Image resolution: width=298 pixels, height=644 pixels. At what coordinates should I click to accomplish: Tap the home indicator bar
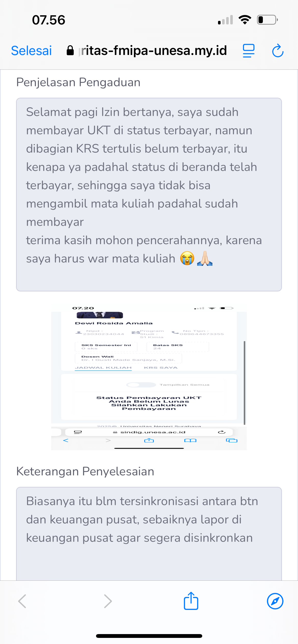149,636
